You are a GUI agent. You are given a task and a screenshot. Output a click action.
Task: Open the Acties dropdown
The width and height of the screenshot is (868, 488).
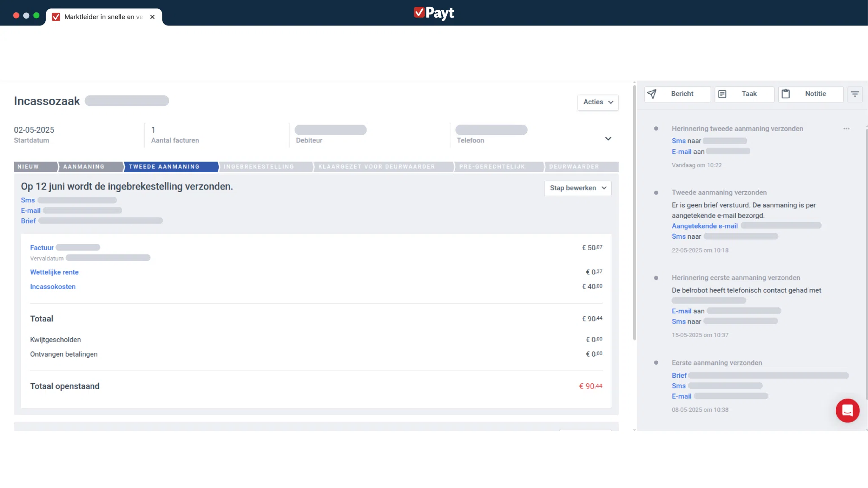[598, 102]
